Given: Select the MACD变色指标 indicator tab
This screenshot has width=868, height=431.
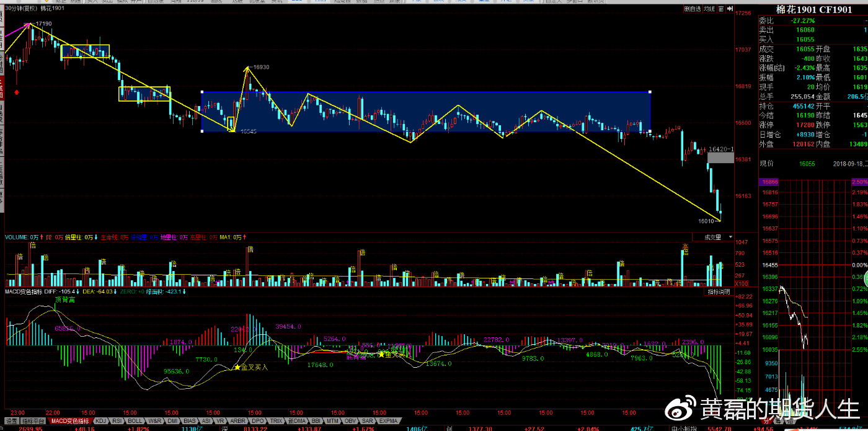Looking at the screenshot, I should [x=69, y=421].
